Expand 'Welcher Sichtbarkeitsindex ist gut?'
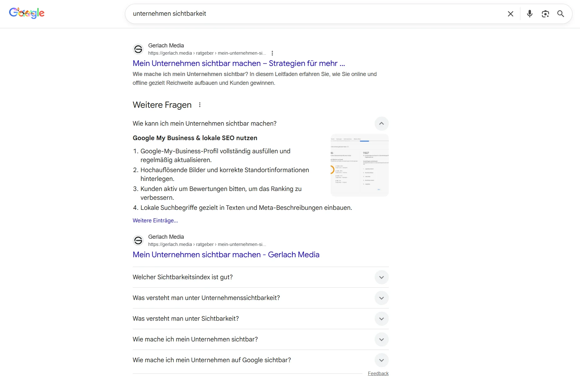Image resolution: width=580 pixels, height=392 pixels. [381, 277]
